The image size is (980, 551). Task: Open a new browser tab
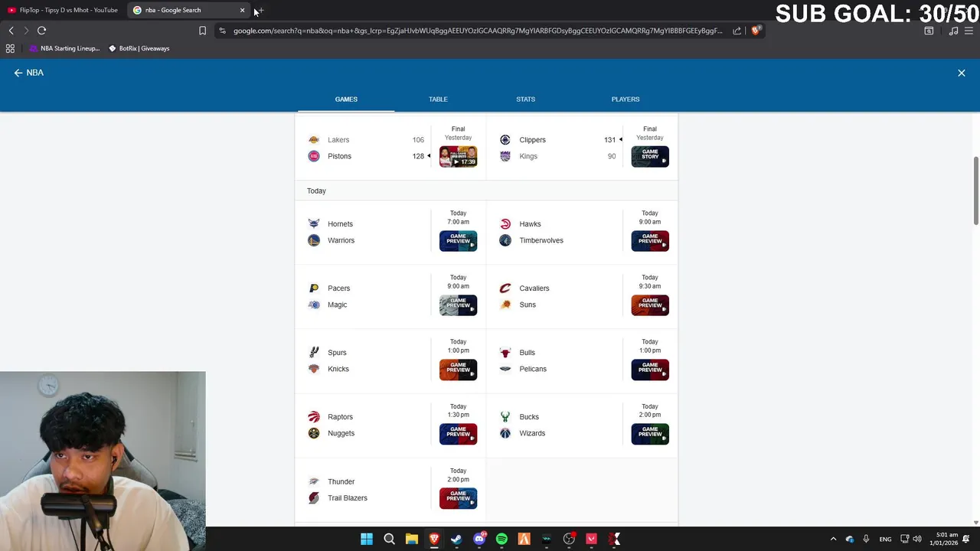click(x=260, y=10)
